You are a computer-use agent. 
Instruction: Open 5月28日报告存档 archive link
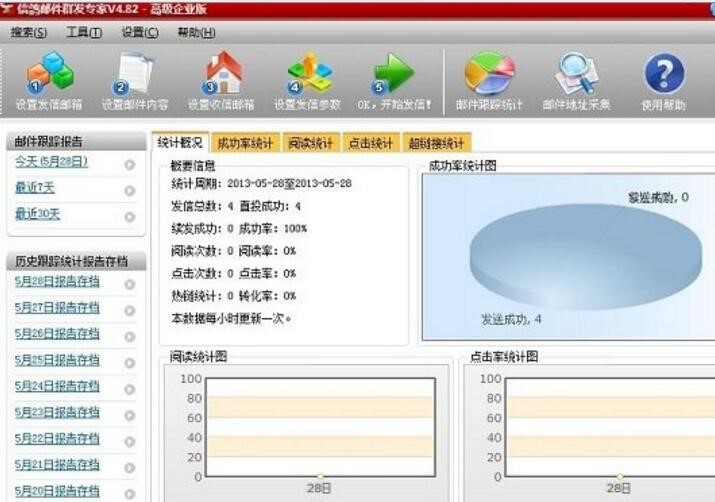(x=57, y=281)
